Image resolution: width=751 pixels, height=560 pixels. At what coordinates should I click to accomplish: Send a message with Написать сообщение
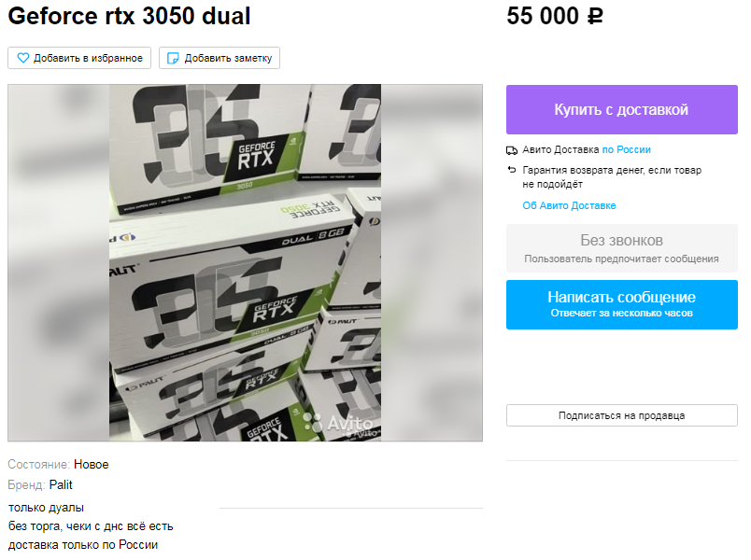coord(622,304)
